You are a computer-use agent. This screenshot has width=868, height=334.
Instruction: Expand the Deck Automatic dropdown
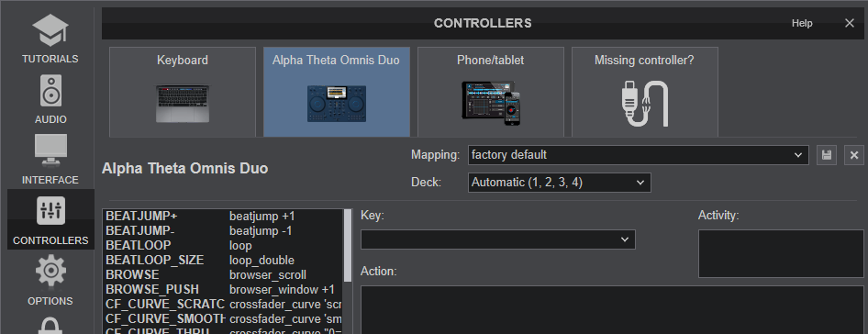pyautogui.click(x=559, y=183)
